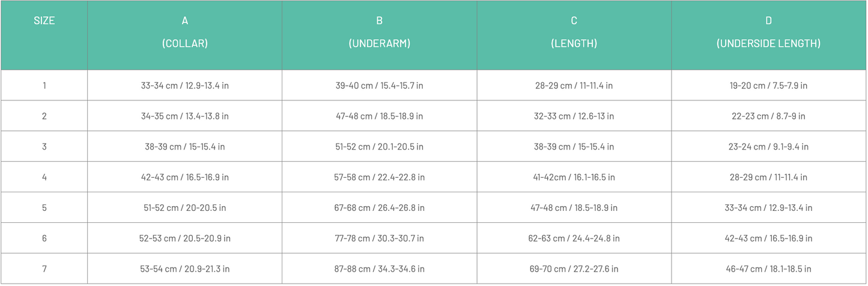This screenshot has width=868, height=286.
Task: Click the size 1 row label
Action: point(44,85)
